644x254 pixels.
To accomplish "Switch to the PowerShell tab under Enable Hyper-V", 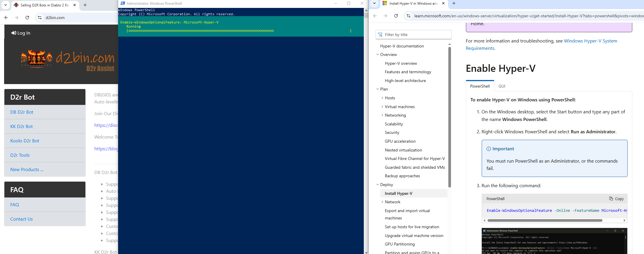I will (480, 86).
